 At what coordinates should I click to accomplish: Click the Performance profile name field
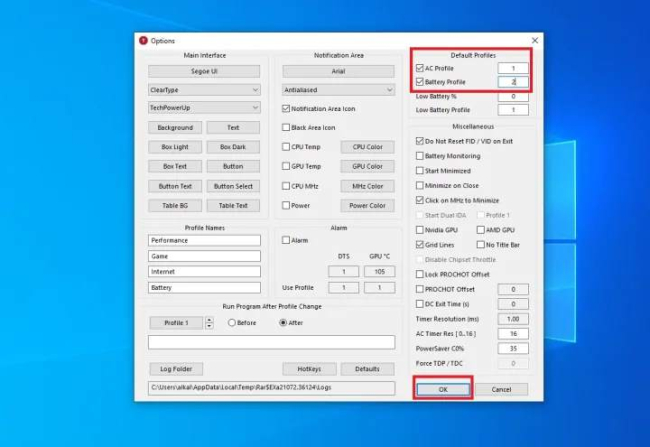point(204,241)
